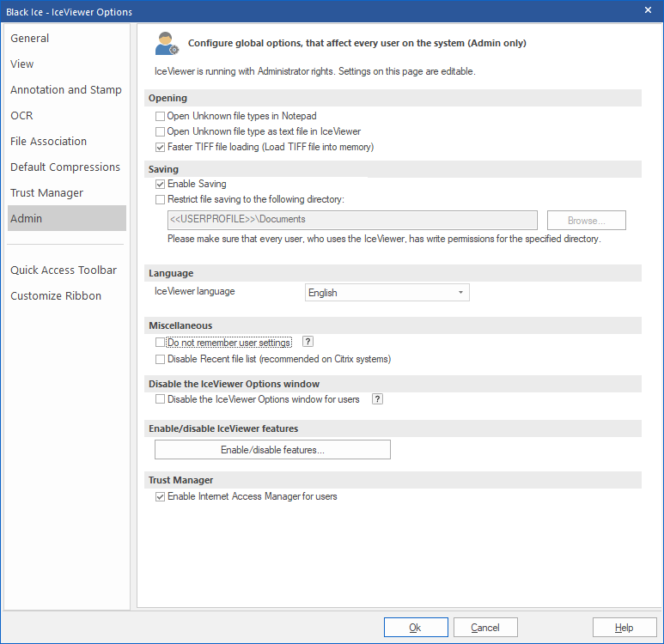Click the Cancel button
The height and width of the screenshot is (644, 664).
click(x=485, y=627)
